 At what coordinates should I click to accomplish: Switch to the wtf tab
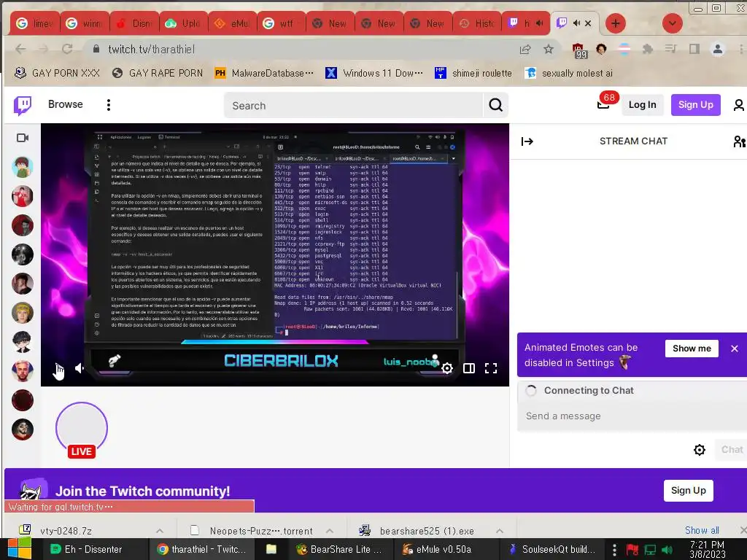point(281,23)
